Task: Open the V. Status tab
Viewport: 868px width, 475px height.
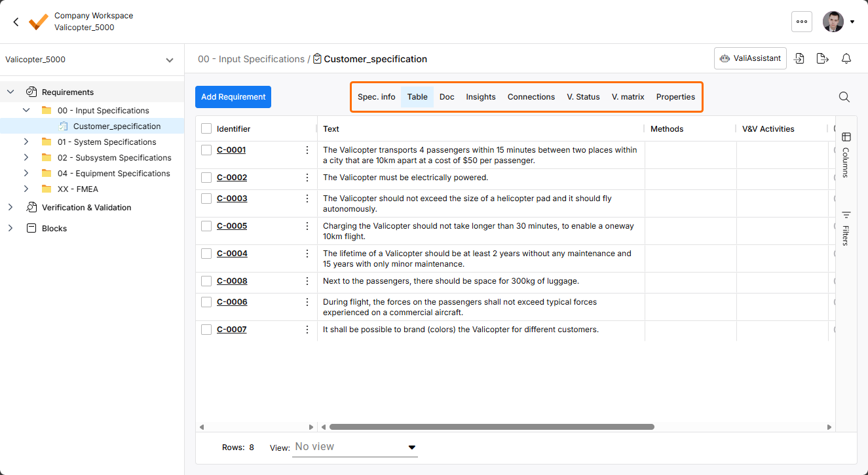Action: 584,97
